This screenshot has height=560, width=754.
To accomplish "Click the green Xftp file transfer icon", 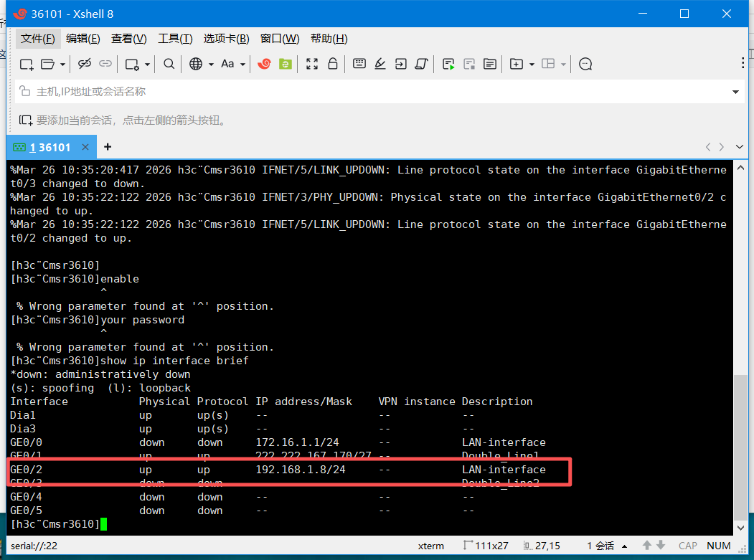I will click(286, 64).
